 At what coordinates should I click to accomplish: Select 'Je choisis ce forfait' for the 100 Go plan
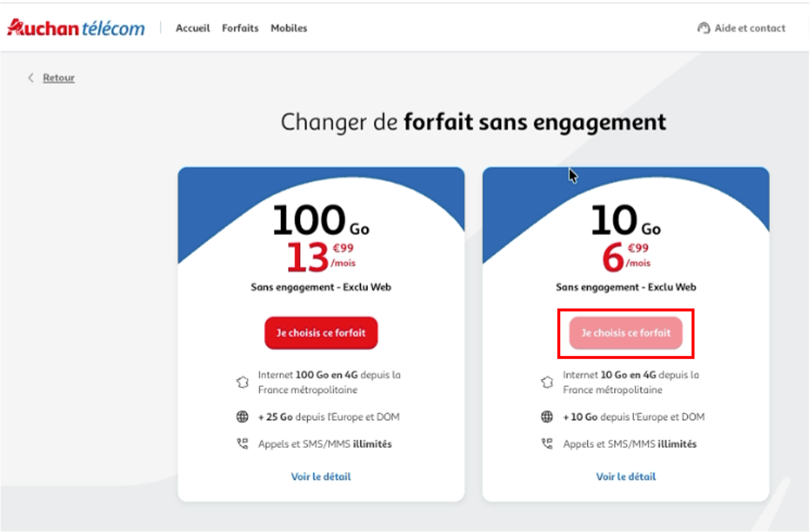pyautogui.click(x=321, y=333)
